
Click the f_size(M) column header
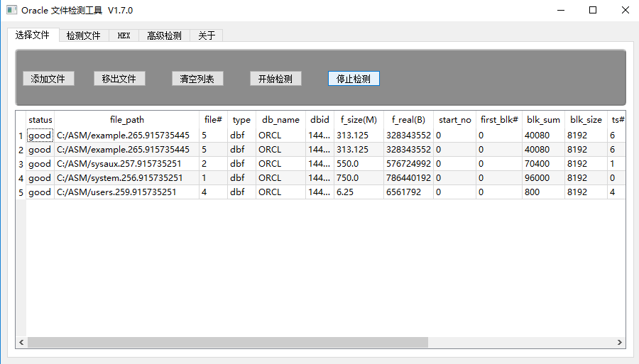(x=359, y=120)
